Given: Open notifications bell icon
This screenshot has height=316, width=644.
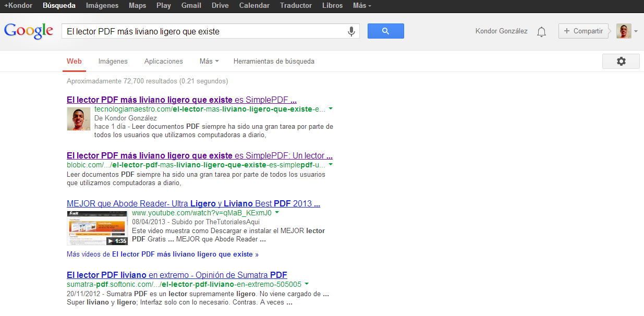Looking at the screenshot, I should pyautogui.click(x=542, y=32).
